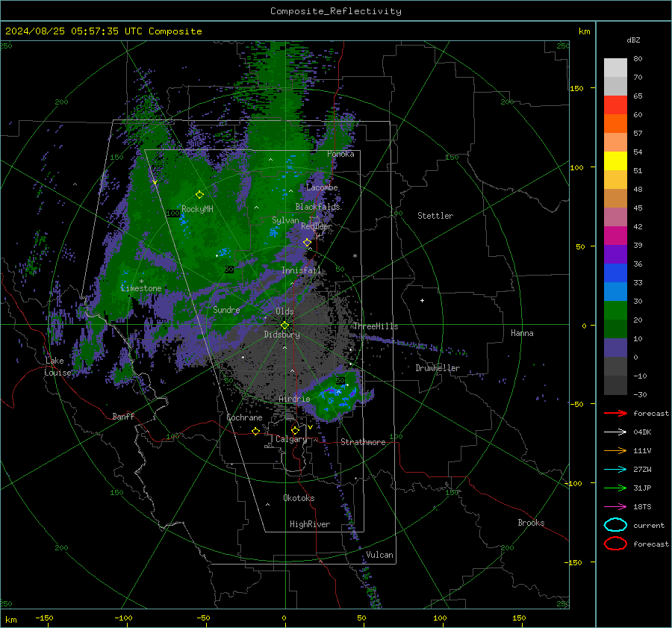Click the RockyMH label on the map
The image size is (672, 628).
click(x=197, y=209)
